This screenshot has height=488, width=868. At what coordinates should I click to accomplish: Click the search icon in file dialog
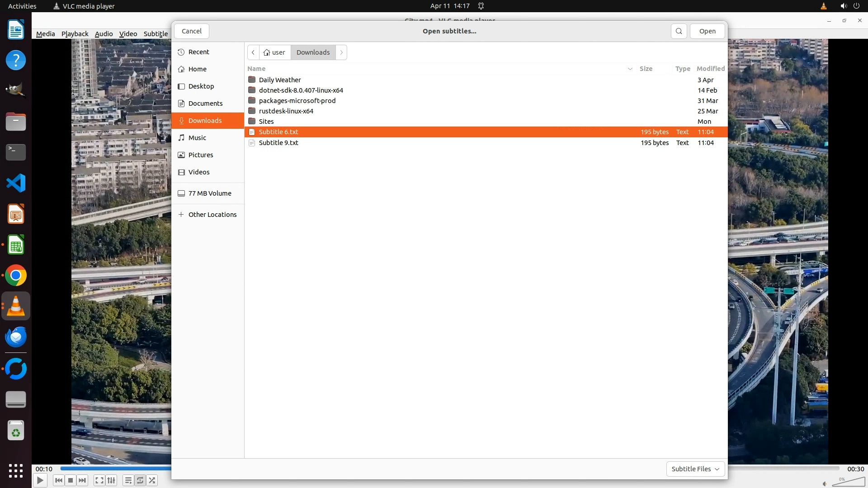pyautogui.click(x=679, y=31)
